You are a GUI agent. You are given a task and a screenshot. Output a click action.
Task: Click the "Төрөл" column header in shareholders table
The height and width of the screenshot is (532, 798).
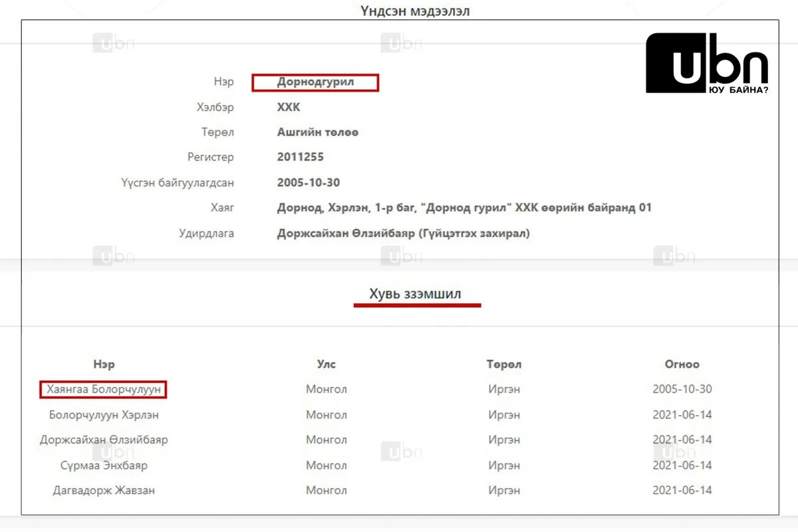click(x=504, y=364)
